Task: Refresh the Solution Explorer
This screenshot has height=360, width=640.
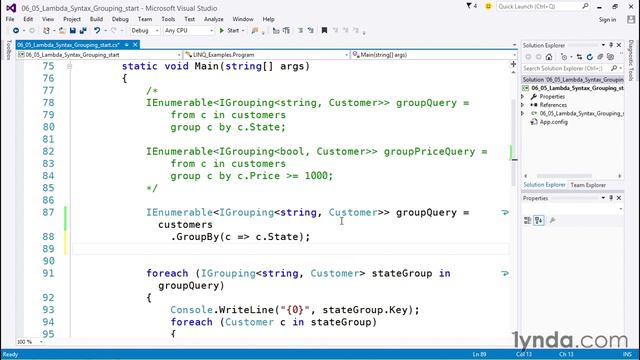Action: pos(589,57)
